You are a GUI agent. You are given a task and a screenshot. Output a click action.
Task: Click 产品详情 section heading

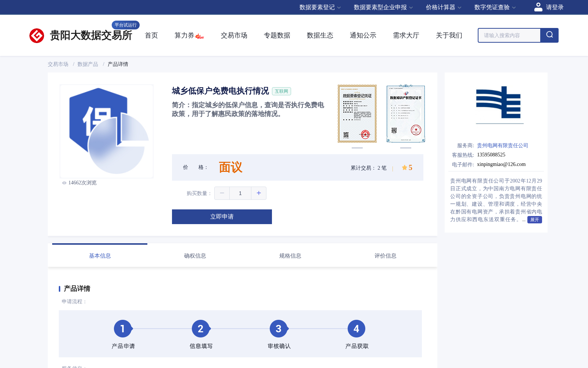(x=77, y=289)
